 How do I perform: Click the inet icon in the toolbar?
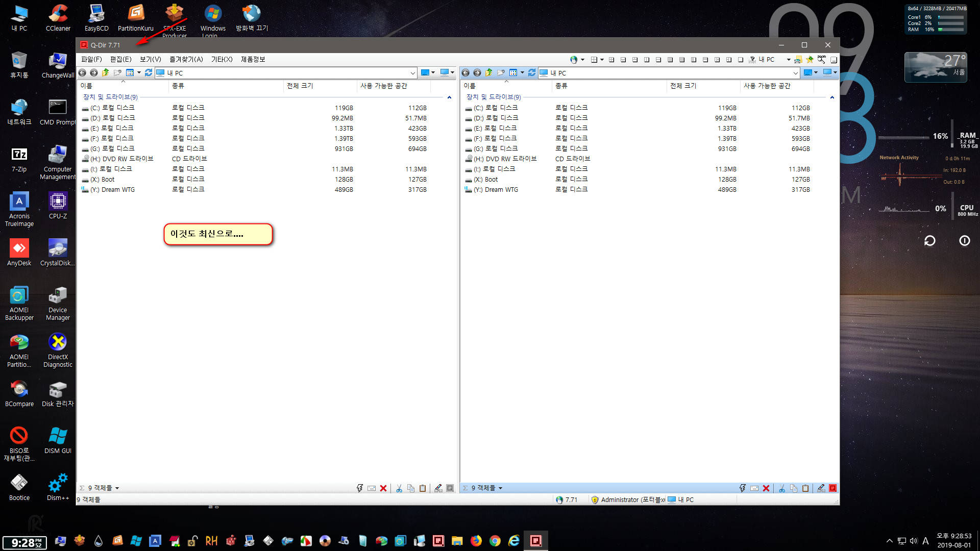[x=752, y=60]
